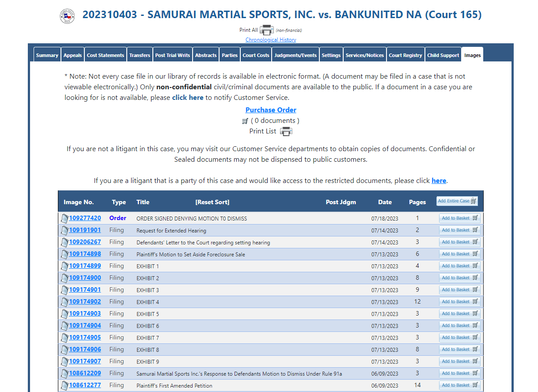Select the Images tab
Viewport: 538px width, 392px height.
pyautogui.click(x=473, y=55)
